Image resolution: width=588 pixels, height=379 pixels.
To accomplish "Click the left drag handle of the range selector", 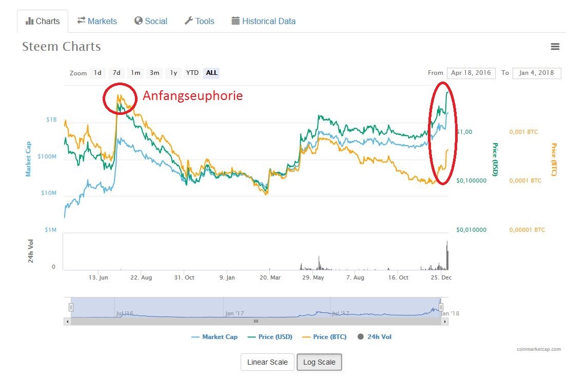I will click(70, 306).
